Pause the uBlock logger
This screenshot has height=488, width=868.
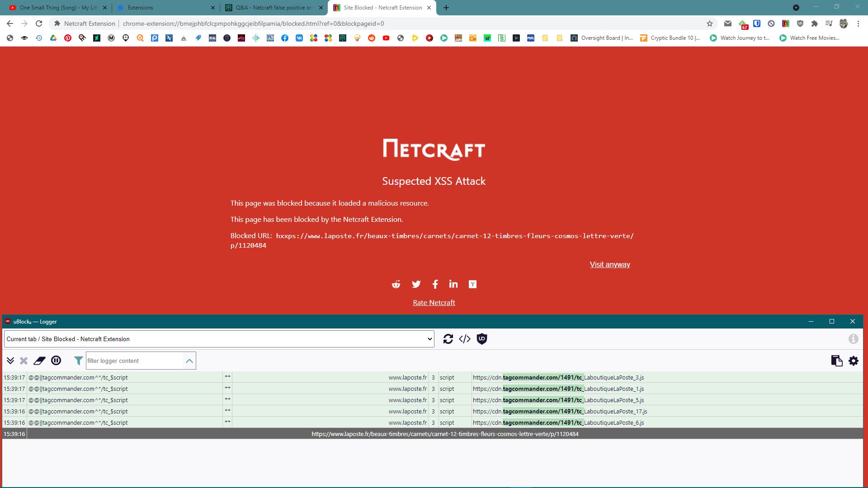56,361
